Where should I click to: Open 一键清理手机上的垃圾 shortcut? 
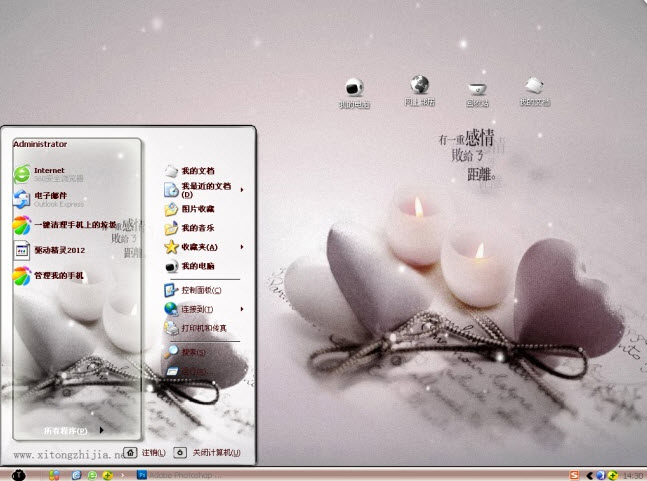point(65,225)
